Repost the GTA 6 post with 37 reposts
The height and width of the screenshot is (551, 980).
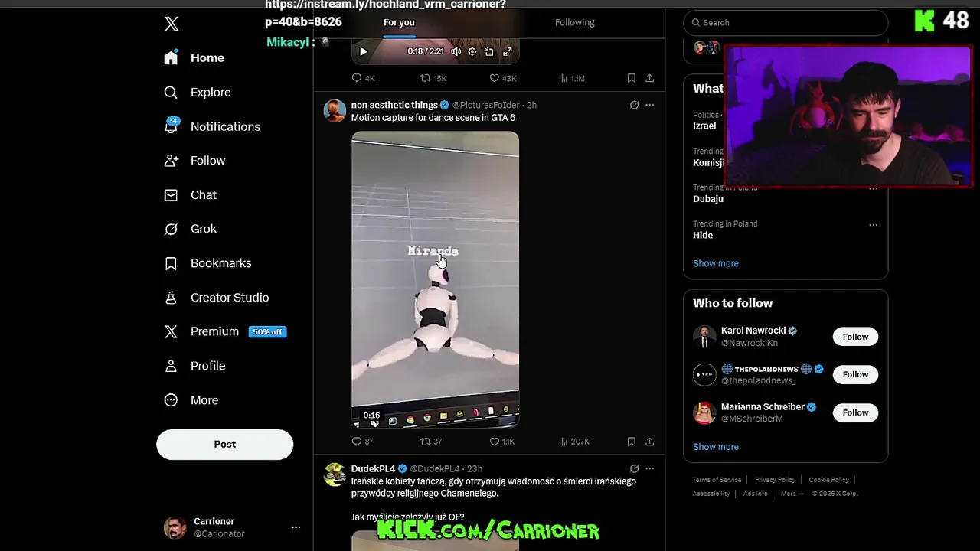(x=431, y=442)
